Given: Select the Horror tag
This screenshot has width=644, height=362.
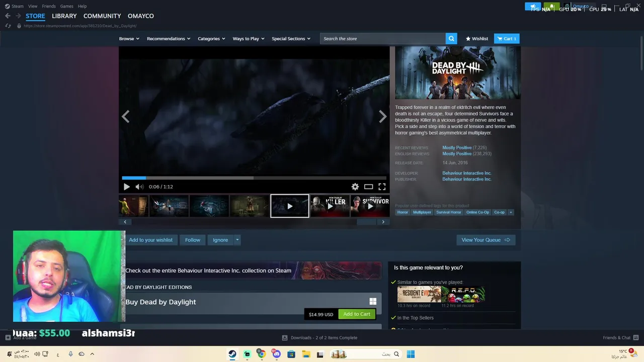Looking at the screenshot, I should (403, 212).
